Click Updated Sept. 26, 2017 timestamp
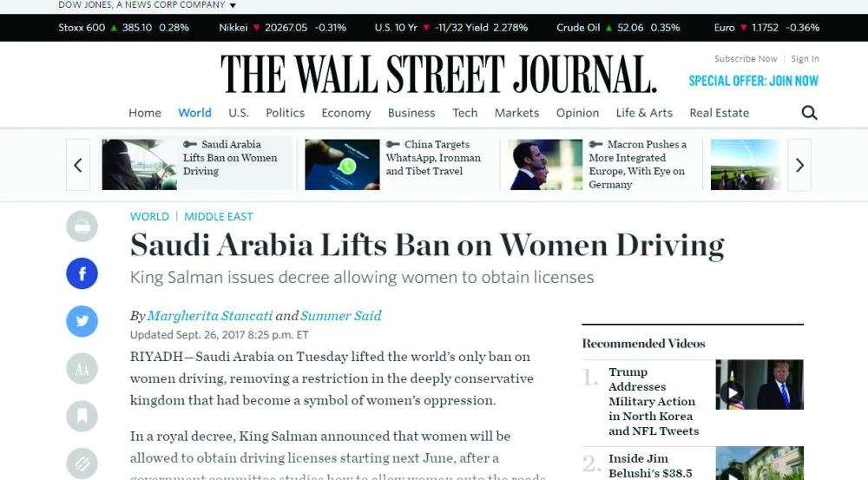The image size is (868, 480). click(x=220, y=335)
